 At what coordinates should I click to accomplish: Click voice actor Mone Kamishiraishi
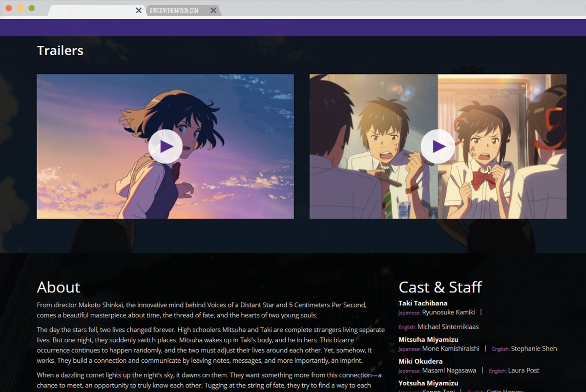(x=451, y=349)
